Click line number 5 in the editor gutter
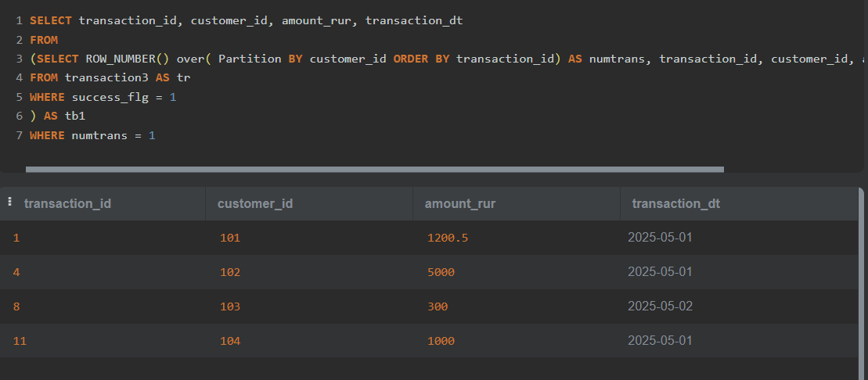 [19, 97]
